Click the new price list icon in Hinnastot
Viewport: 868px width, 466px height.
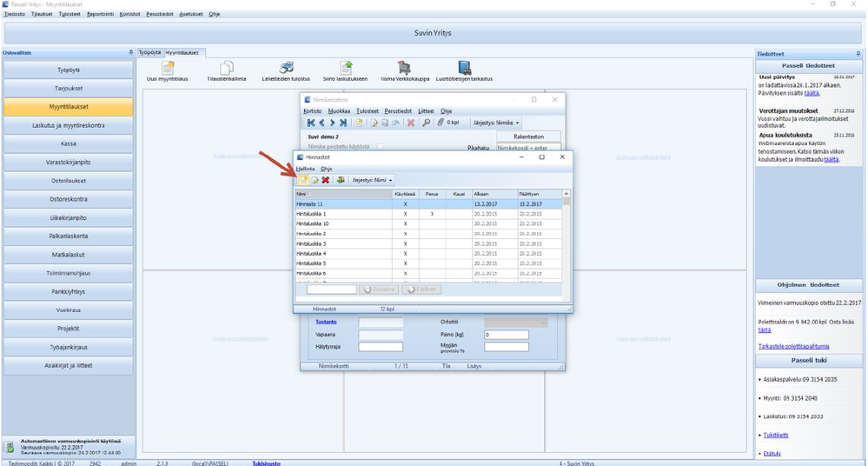click(x=304, y=180)
